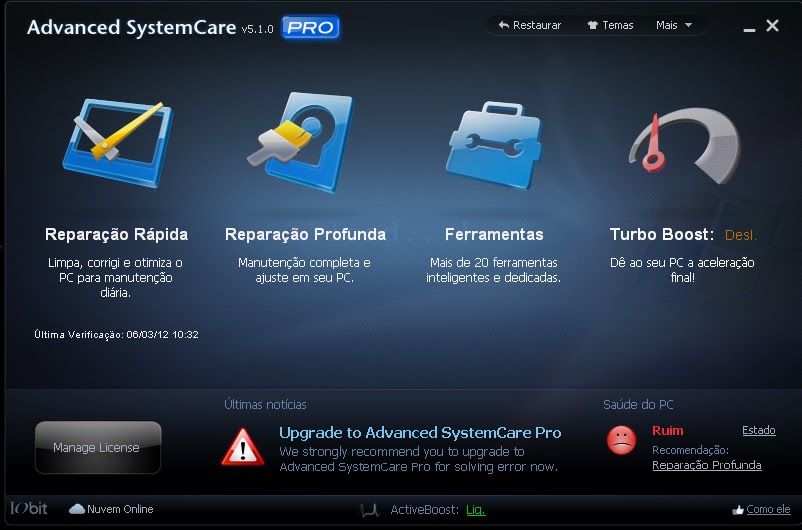This screenshot has height=530, width=802.
Task: Click the shirt icon next to Temas
Action: tap(592, 25)
